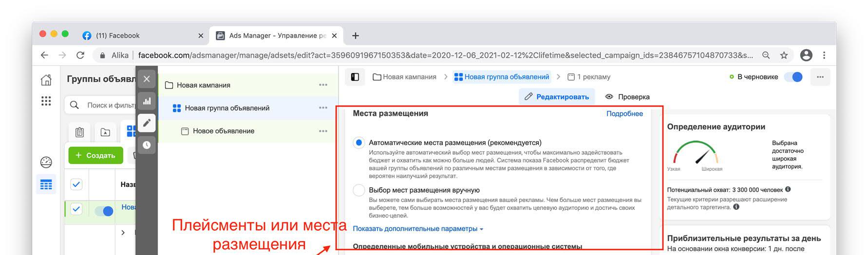Expand Показать дополнительные параметры
Screen dimensions: 868x255
(x=418, y=229)
